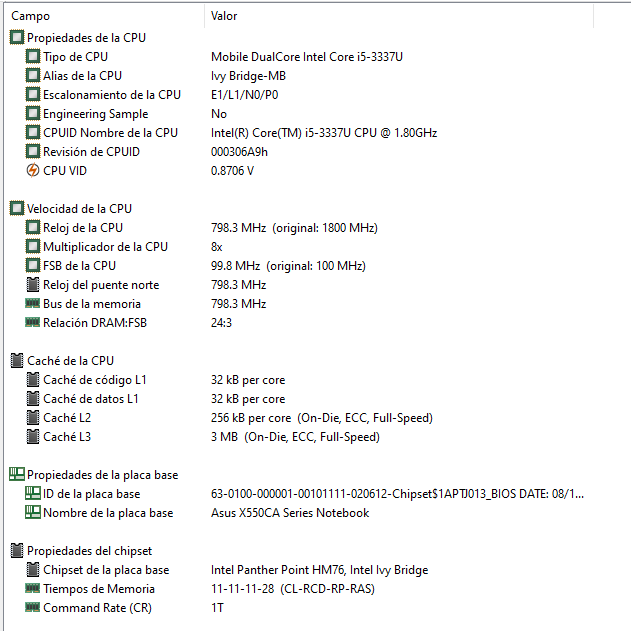The image size is (631, 631).
Task: Click the CPUID name Intel(R) Core(TM) i5-3337U value
Action: [324, 133]
